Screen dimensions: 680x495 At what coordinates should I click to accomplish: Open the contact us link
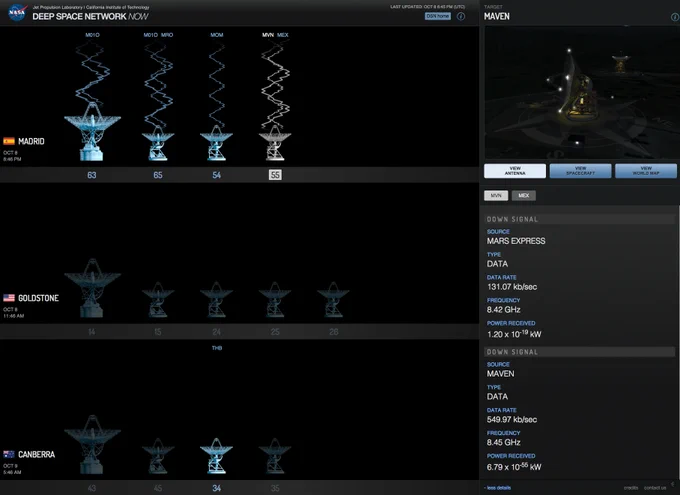click(655, 488)
